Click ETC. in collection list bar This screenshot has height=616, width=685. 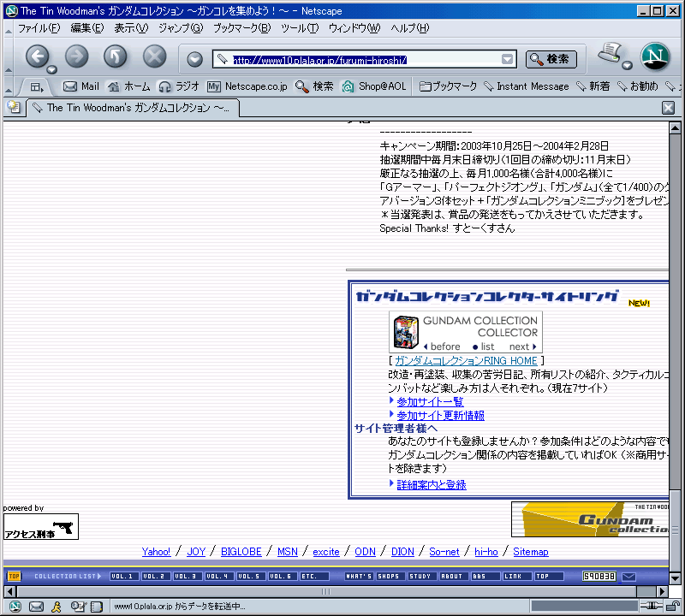tap(314, 577)
